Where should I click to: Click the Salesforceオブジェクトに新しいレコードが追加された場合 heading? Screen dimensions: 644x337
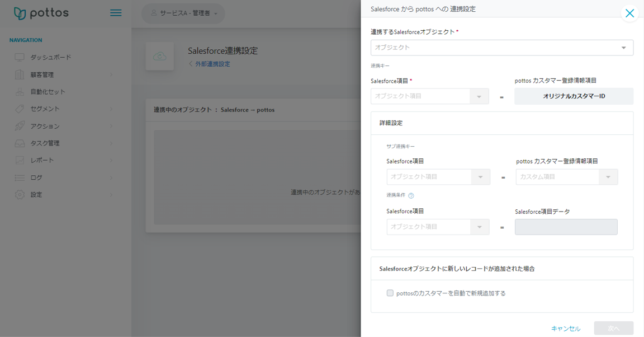point(457,269)
